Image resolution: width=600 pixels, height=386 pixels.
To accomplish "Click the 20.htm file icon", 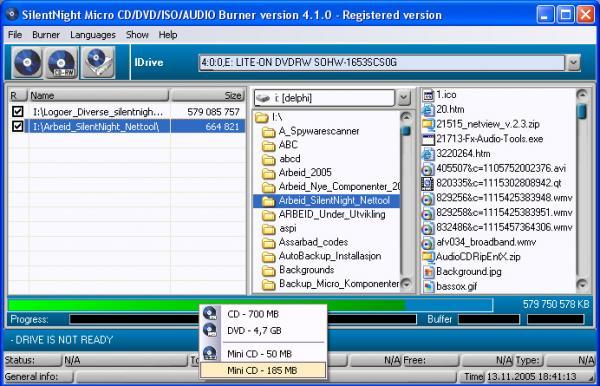I will [428, 110].
